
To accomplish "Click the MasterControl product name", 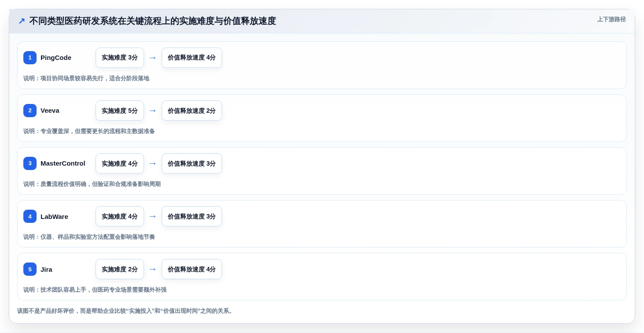I will (x=63, y=163).
